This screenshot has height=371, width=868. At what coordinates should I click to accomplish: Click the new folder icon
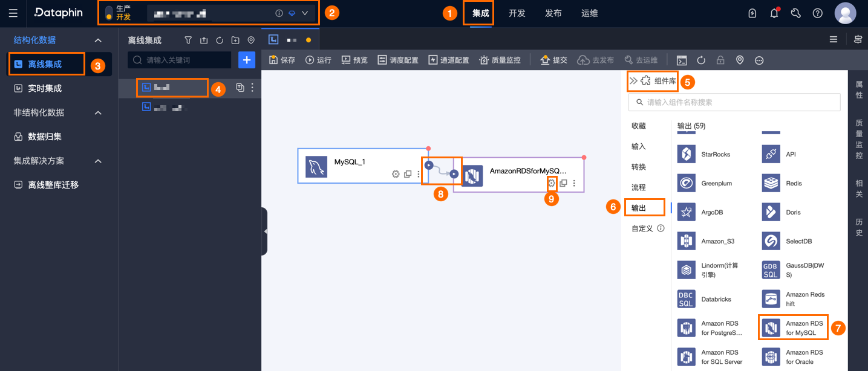(x=235, y=40)
